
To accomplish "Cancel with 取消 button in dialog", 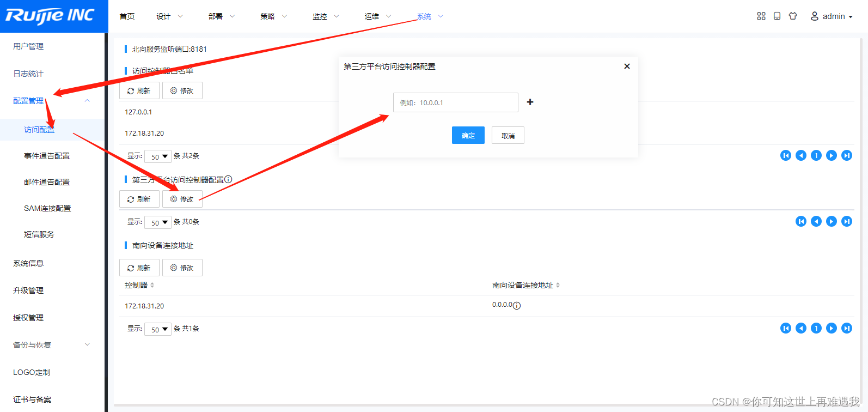I will (x=508, y=135).
